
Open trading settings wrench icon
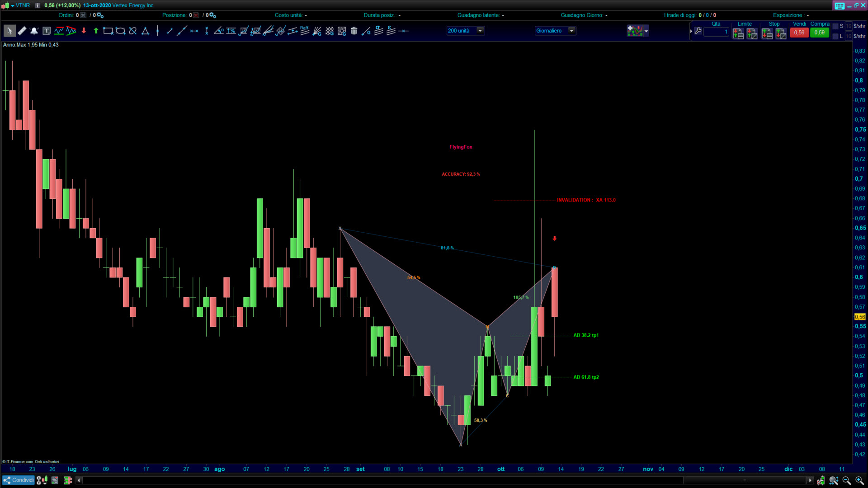pos(698,31)
